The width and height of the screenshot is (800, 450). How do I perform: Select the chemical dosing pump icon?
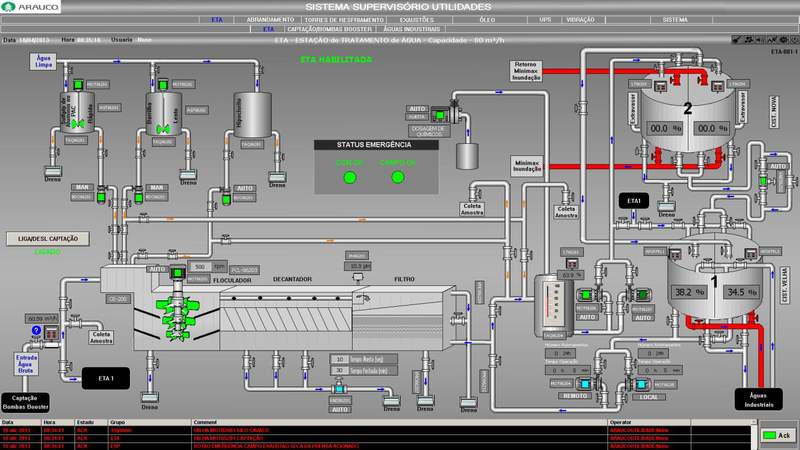tap(440, 115)
